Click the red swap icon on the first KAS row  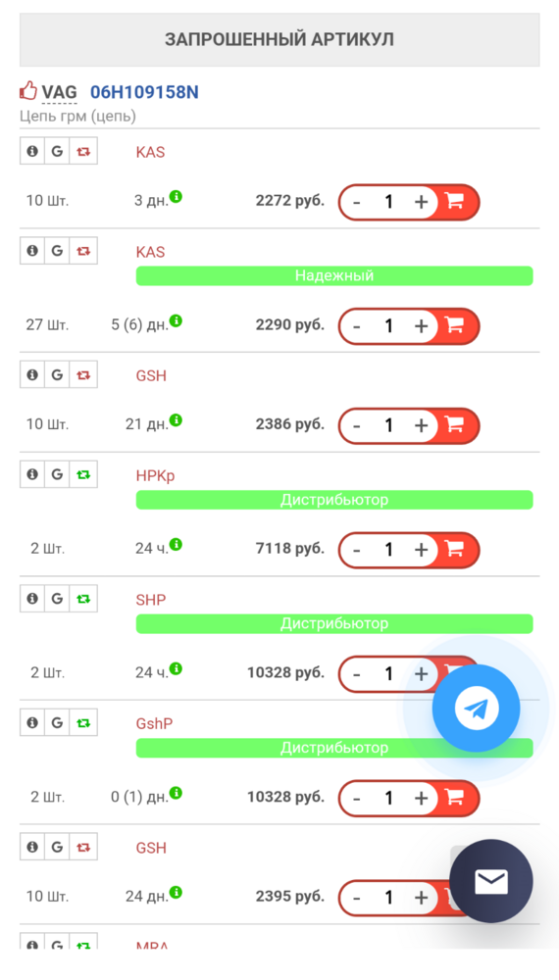(x=83, y=151)
